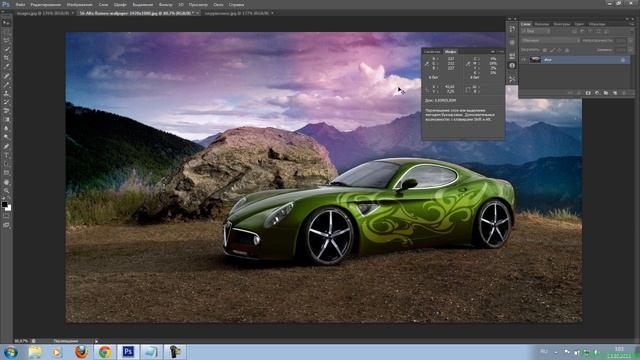The image size is (640, 360).
Task: Select the Path Selection tool
Action: coord(6,164)
